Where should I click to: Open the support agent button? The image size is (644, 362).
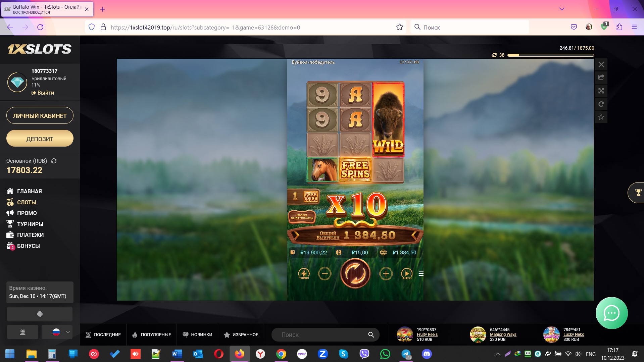pyautogui.click(x=22, y=332)
